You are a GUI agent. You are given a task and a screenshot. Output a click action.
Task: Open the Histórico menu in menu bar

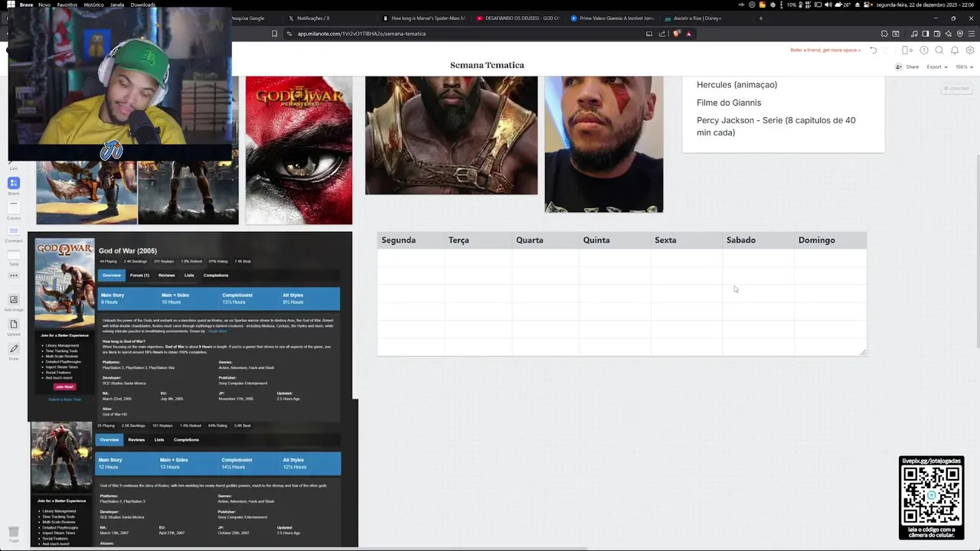click(x=93, y=5)
